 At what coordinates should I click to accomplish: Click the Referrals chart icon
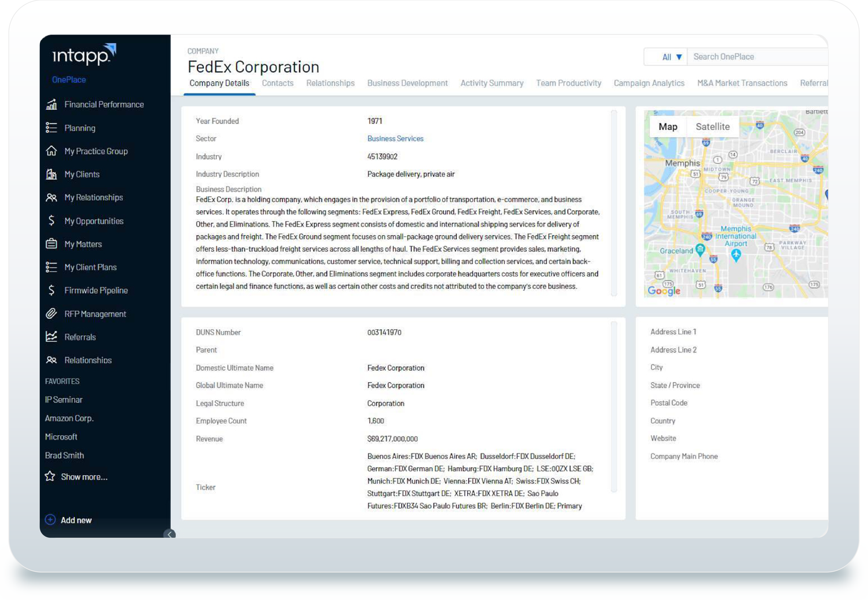(x=52, y=337)
